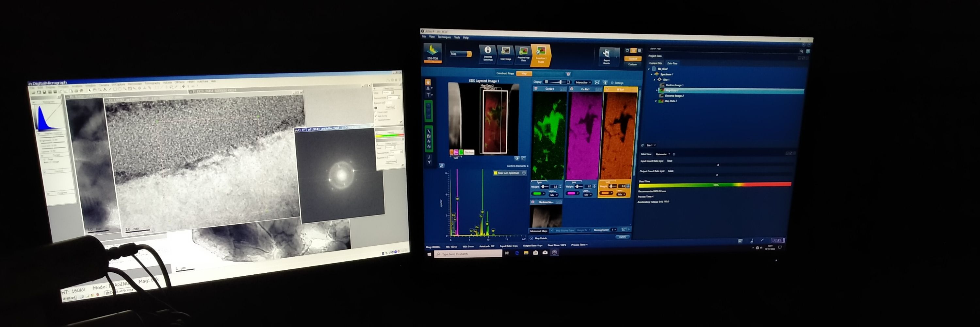Image resolution: width=980 pixels, height=327 pixels.
Task: Open the Site 1 dropdown
Action: coord(651,146)
